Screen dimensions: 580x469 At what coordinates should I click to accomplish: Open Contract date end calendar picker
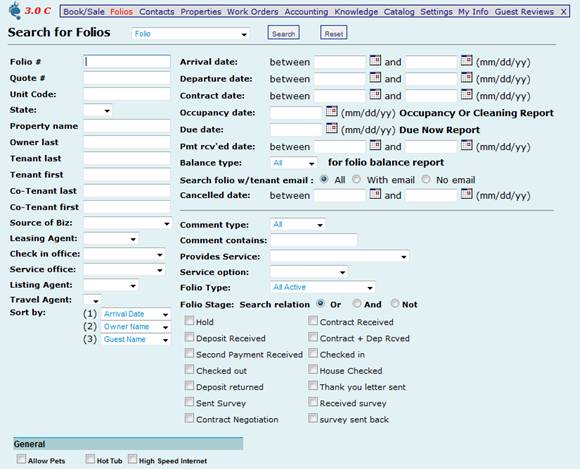[466, 94]
